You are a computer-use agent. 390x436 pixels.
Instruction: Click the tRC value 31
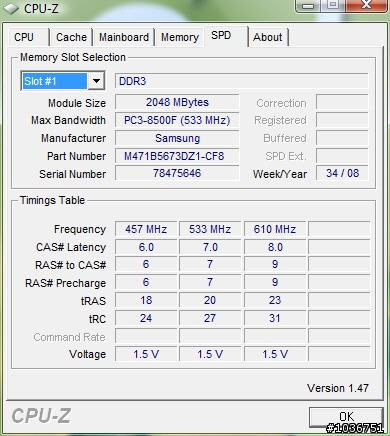pos(275,318)
